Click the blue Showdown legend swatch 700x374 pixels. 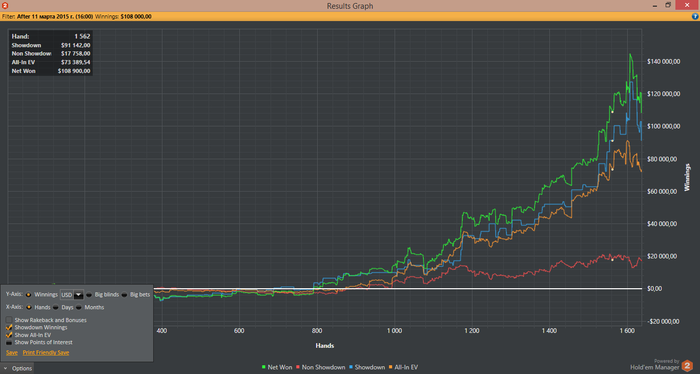click(351, 367)
